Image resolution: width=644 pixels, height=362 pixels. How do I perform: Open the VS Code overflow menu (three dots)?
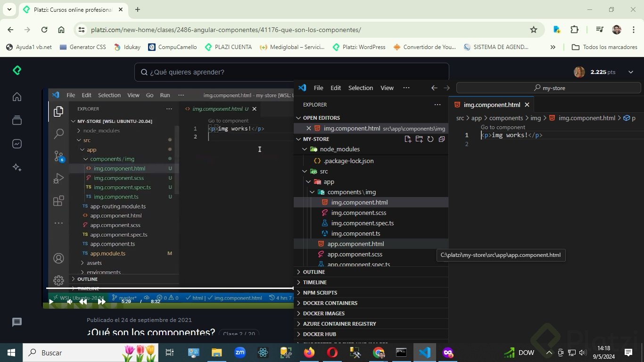pos(406,88)
